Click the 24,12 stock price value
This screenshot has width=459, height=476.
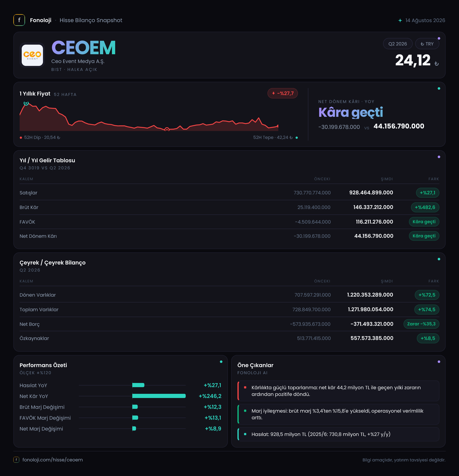tap(413, 60)
